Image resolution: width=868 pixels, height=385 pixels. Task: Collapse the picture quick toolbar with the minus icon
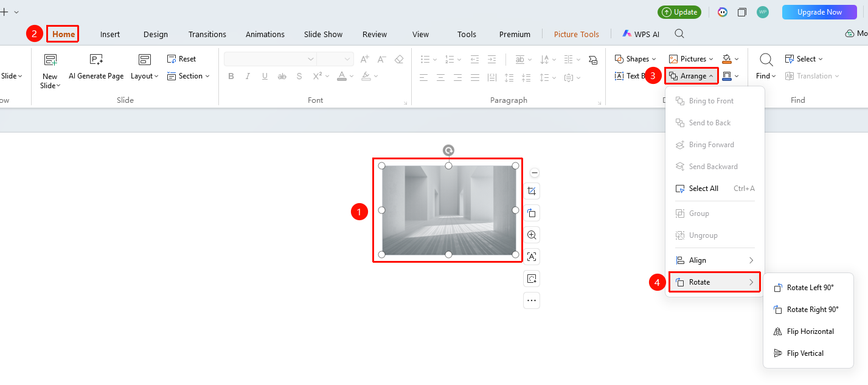(535, 173)
